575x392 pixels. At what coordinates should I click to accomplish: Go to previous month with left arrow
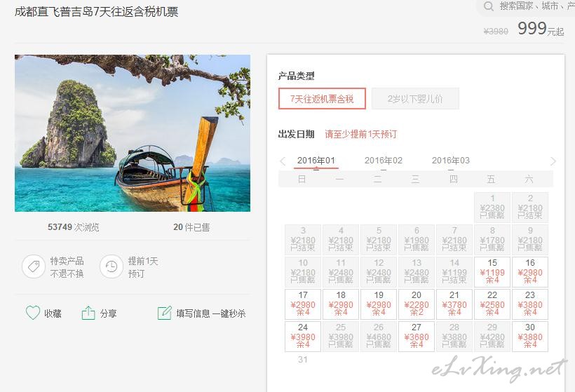283,161
